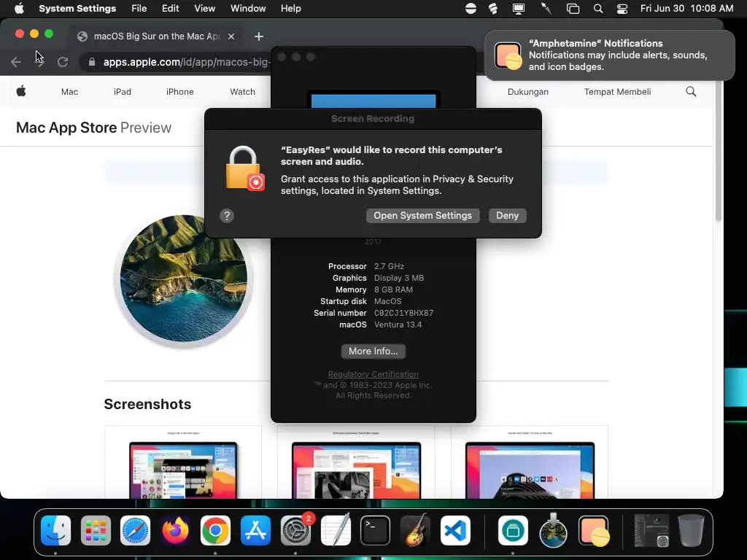Screen dimensions: 747x560
Task: Click the serial number C02CJ1Y8HX87
Action: click(x=403, y=313)
